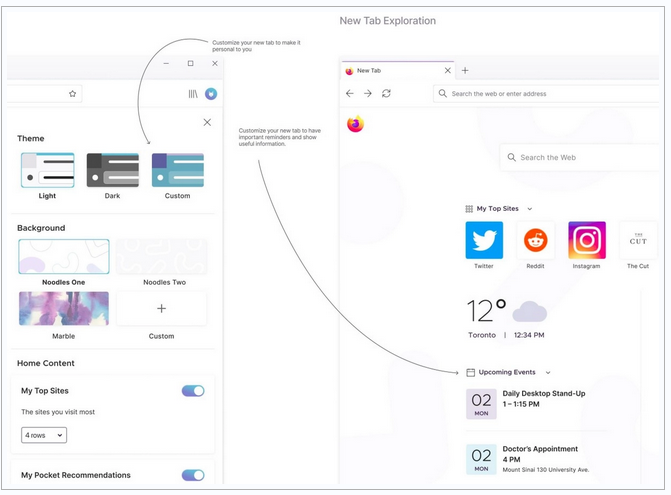Open a new tab with plus button
This screenshot has height=495, width=671.
pos(465,70)
